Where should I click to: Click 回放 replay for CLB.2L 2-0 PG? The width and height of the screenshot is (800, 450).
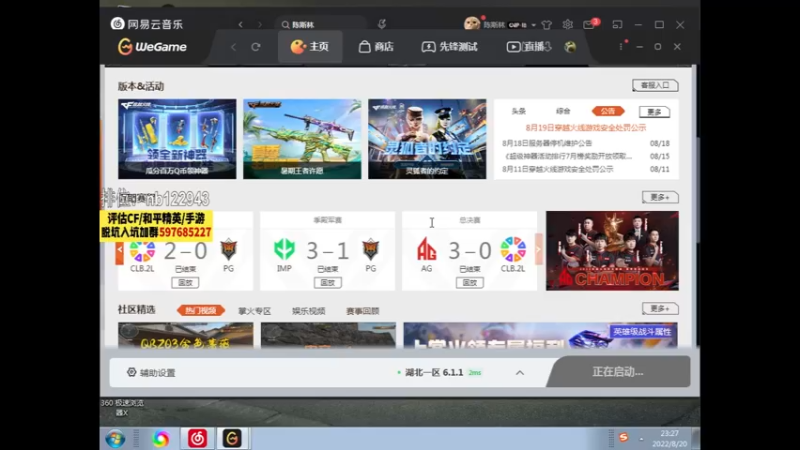point(185,282)
